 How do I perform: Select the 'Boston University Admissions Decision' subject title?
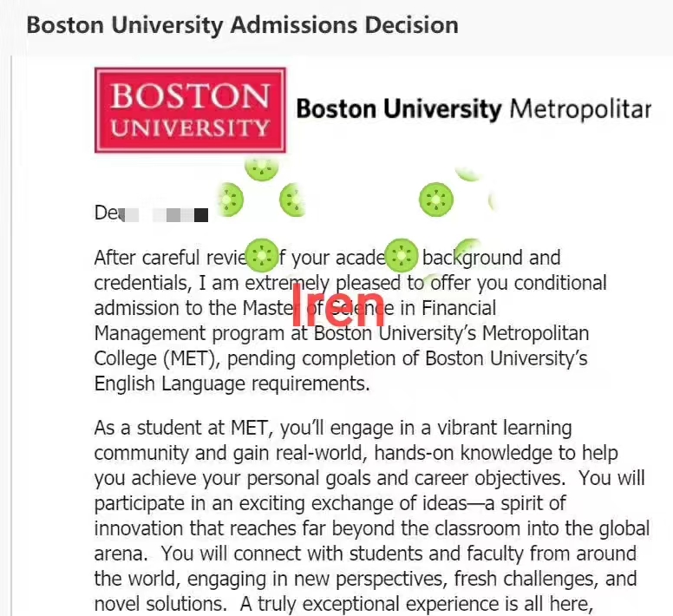tap(243, 25)
